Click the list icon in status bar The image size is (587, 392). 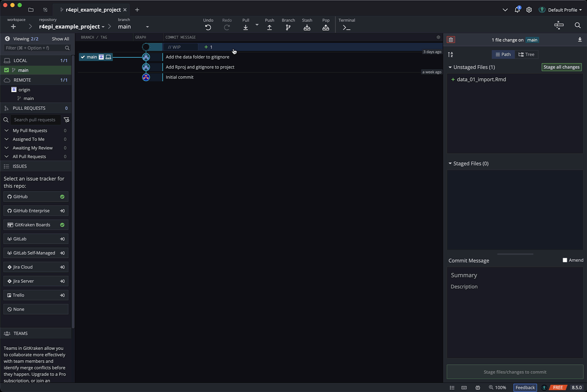point(452,388)
